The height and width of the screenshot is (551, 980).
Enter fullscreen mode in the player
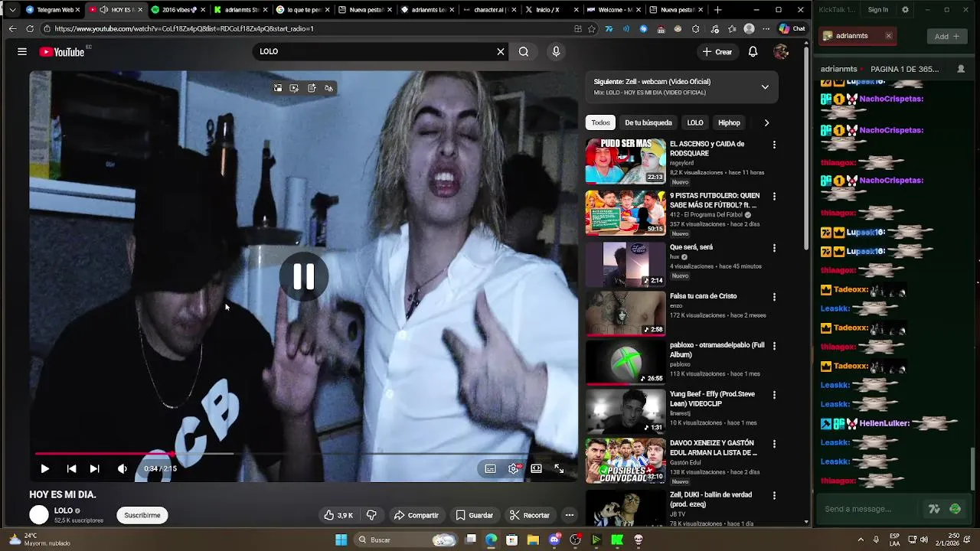pyautogui.click(x=559, y=468)
